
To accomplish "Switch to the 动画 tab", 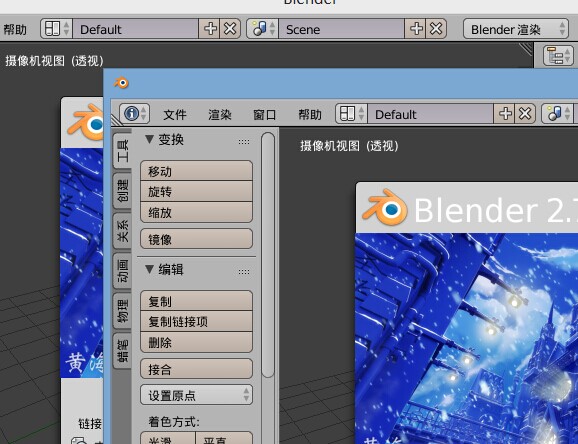I will [122, 271].
